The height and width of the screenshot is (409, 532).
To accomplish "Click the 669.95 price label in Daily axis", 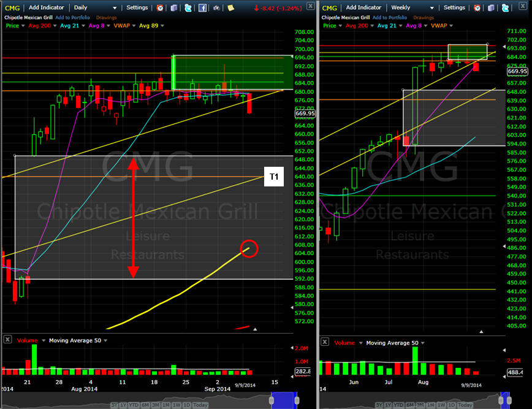I will coord(305,113).
